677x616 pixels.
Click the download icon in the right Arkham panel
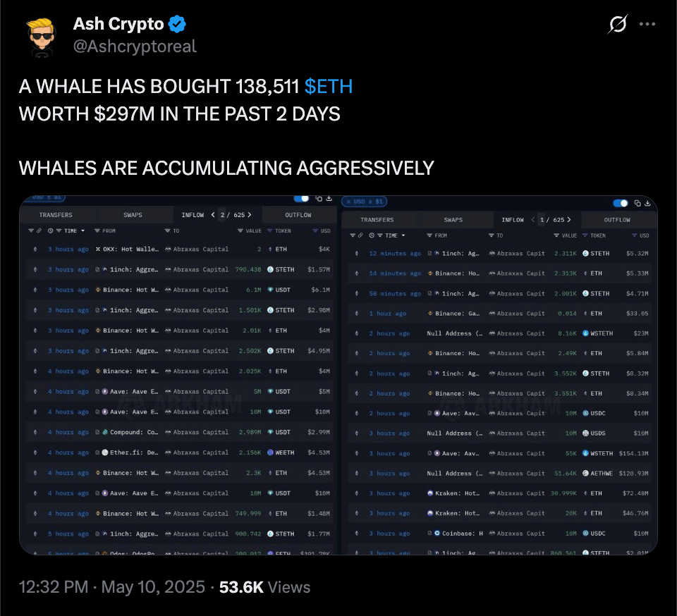tap(647, 203)
